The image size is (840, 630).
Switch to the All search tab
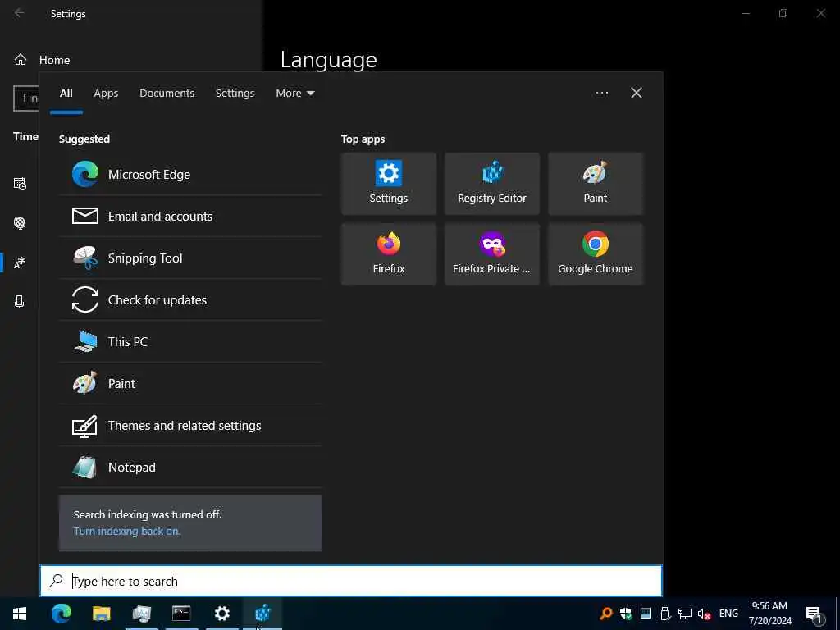[x=66, y=94]
